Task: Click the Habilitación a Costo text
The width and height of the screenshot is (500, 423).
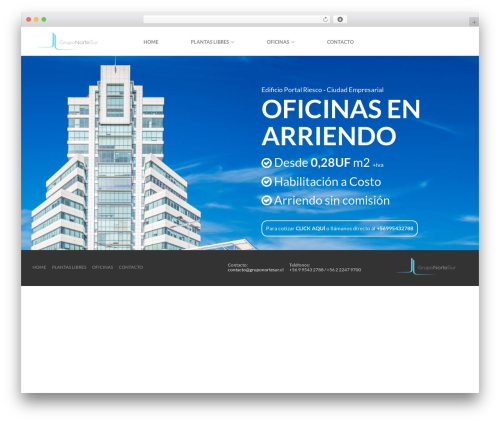Action: click(x=327, y=182)
